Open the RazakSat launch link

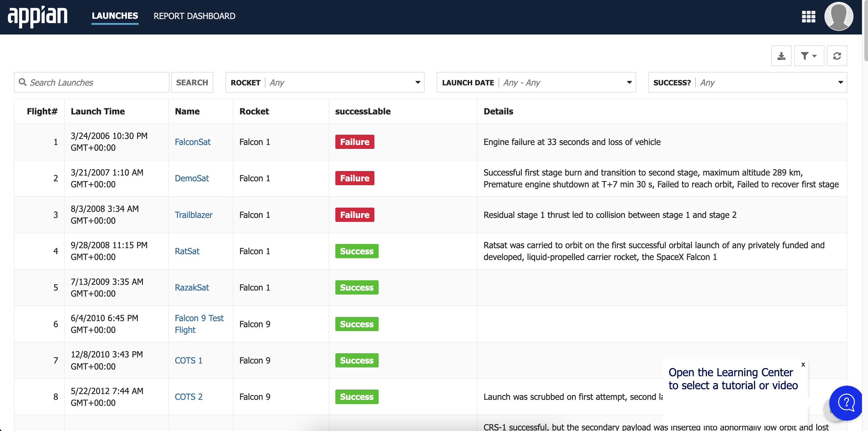click(x=192, y=288)
